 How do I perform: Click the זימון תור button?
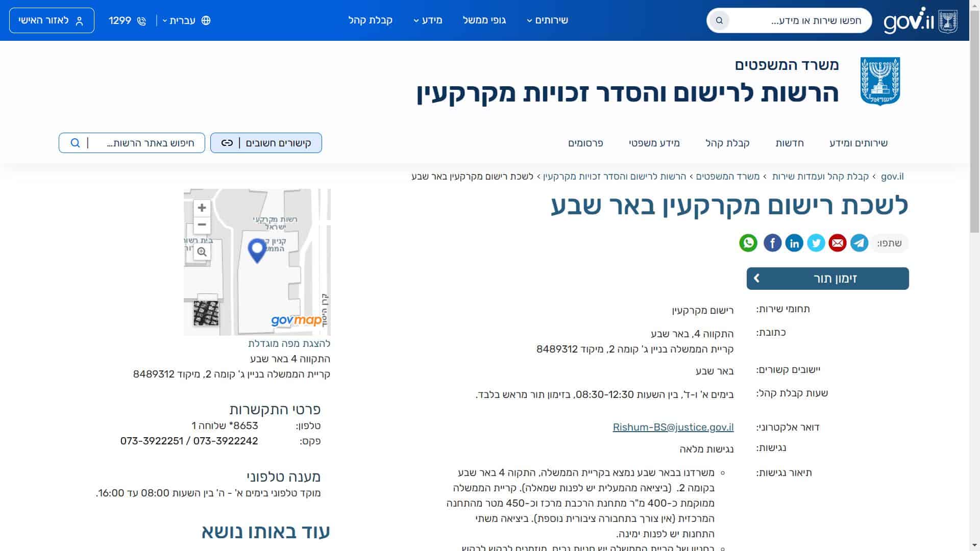point(827,279)
